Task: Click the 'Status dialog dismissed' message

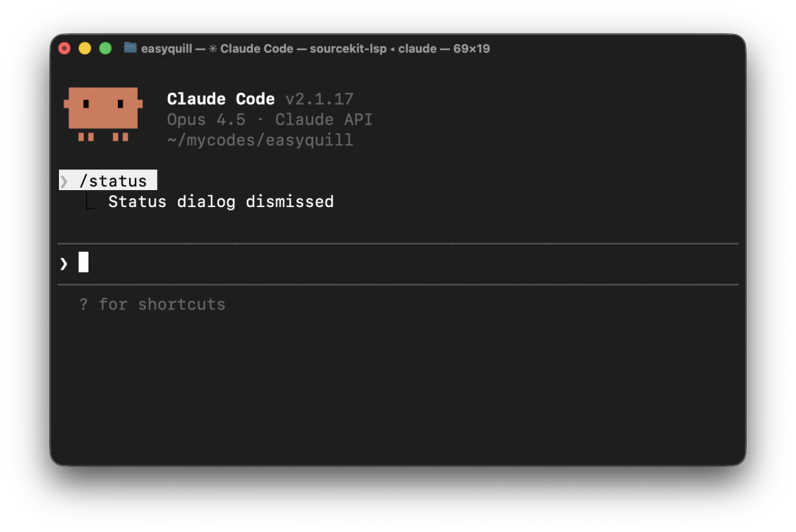Action: pyautogui.click(x=221, y=202)
